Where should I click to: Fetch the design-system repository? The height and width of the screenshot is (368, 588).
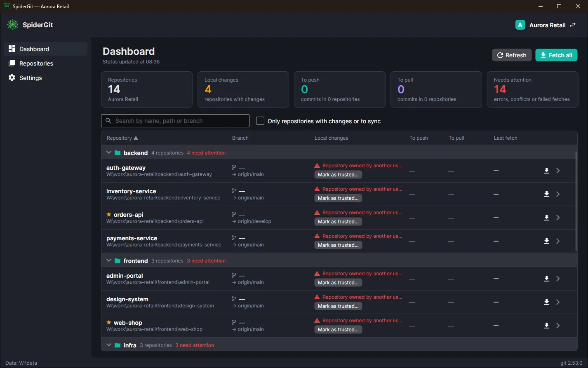(546, 302)
